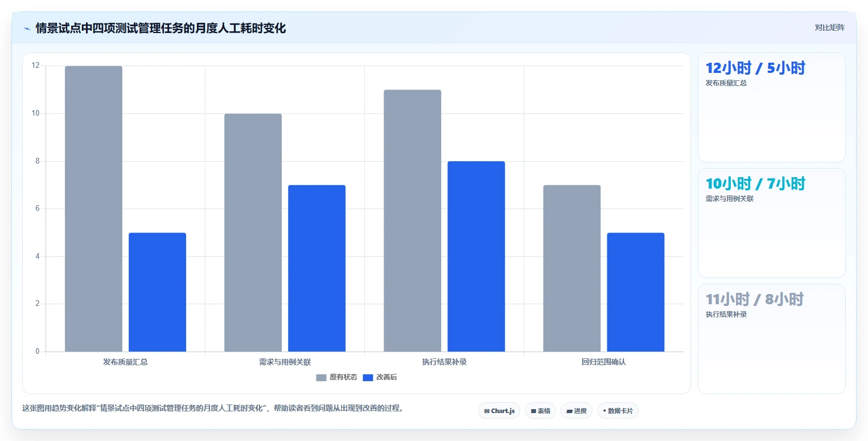The width and height of the screenshot is (868, 441).
Task: Click the 执行结果补录 x-axis label
Action: [x=444, y=362]
